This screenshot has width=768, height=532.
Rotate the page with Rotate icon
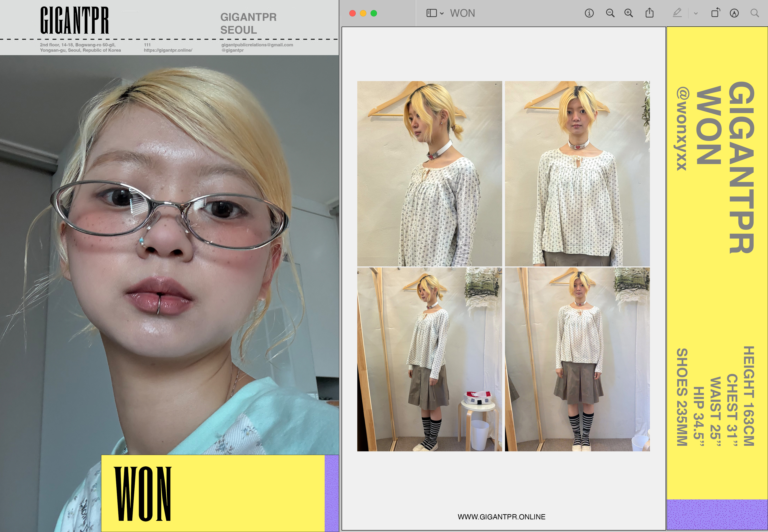pyautogui.click(x=715, y=13)
